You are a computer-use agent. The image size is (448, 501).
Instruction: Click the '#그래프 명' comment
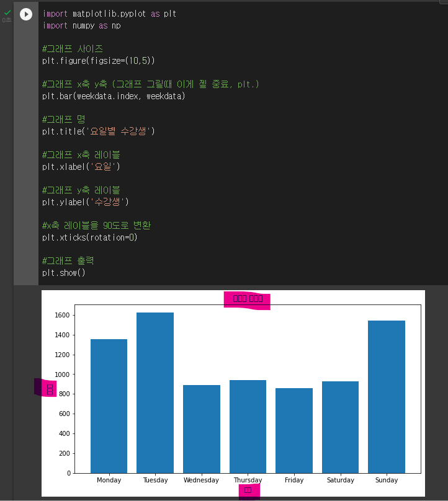64,120
